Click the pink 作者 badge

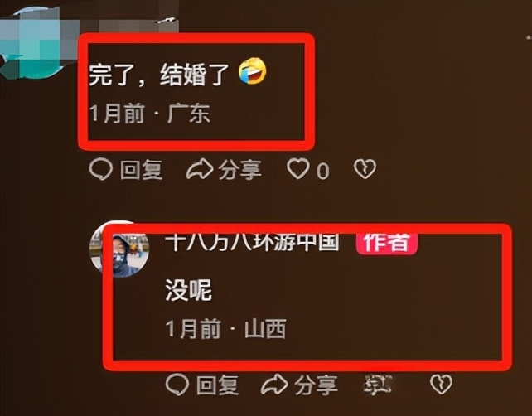[386, 243]
